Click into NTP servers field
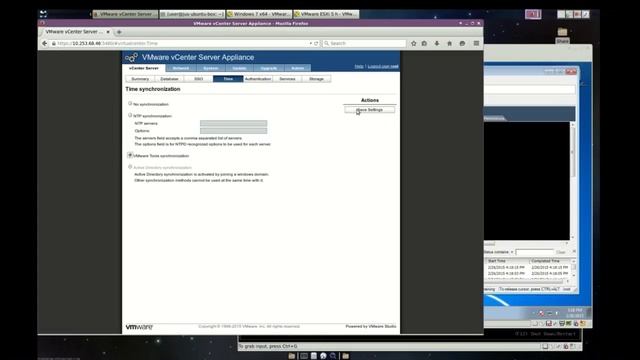This screenshot has width=640, height=360. coord(233,123)
